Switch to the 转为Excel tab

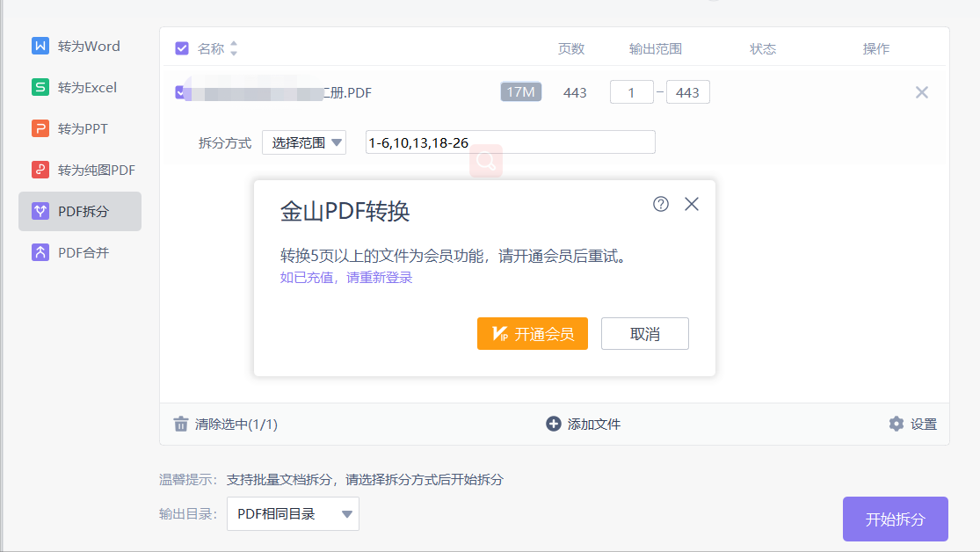[x=80, y=88]
